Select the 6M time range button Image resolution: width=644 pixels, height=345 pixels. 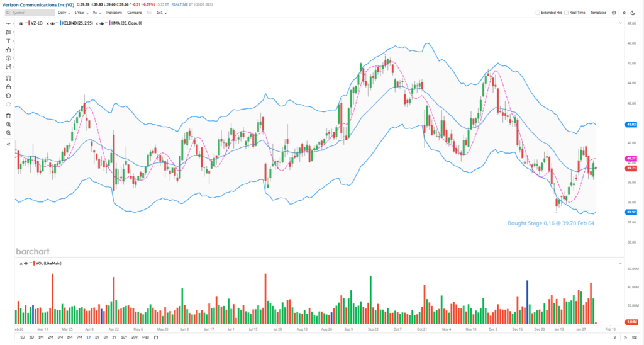69,337
